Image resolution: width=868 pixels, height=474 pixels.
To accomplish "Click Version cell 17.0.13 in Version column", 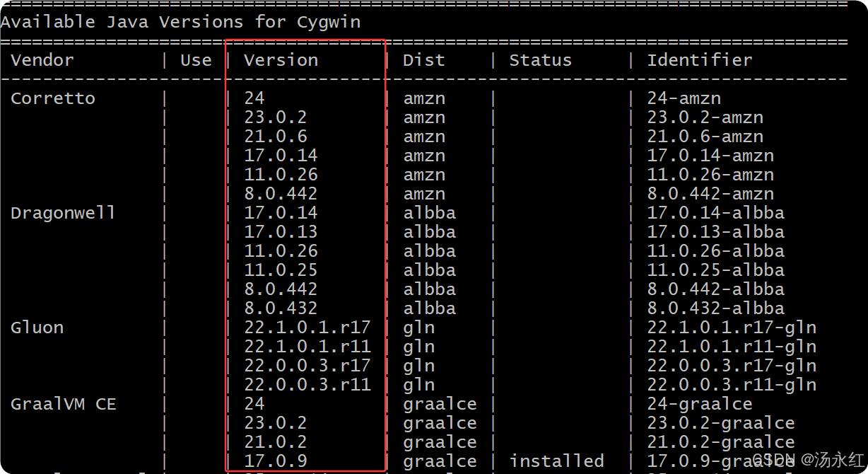I will tap(281, 232).
